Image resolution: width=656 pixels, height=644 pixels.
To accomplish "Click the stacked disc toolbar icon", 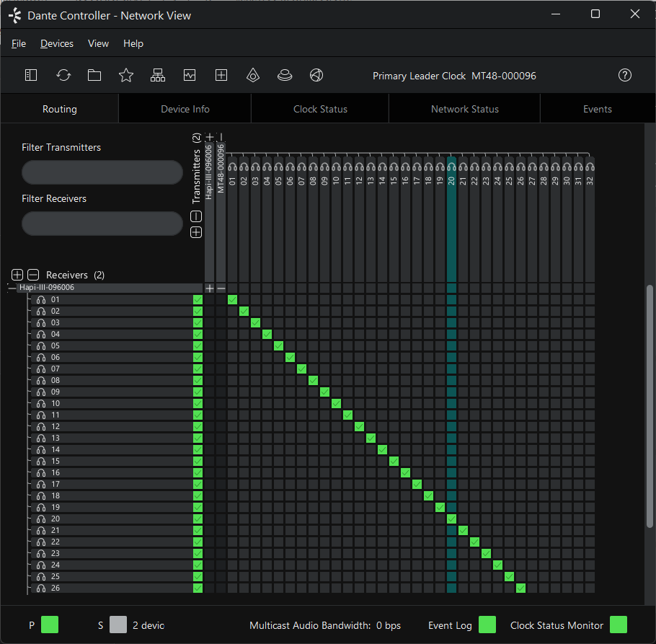I will click(x=285, y=75).
